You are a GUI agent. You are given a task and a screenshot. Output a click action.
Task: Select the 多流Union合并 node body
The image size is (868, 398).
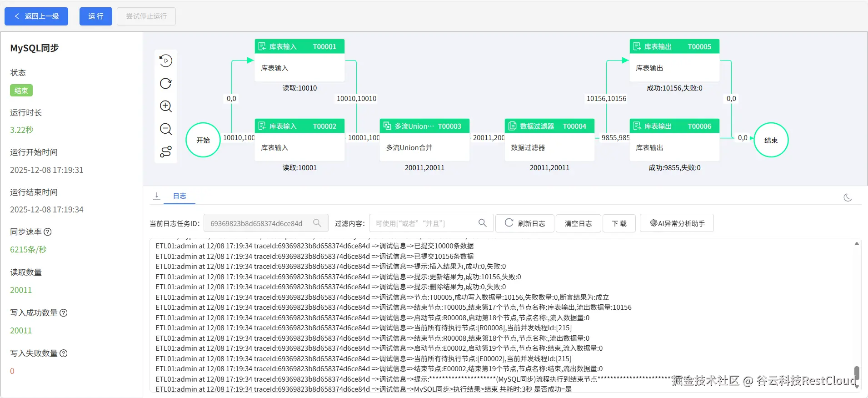[x=424, y=147]
